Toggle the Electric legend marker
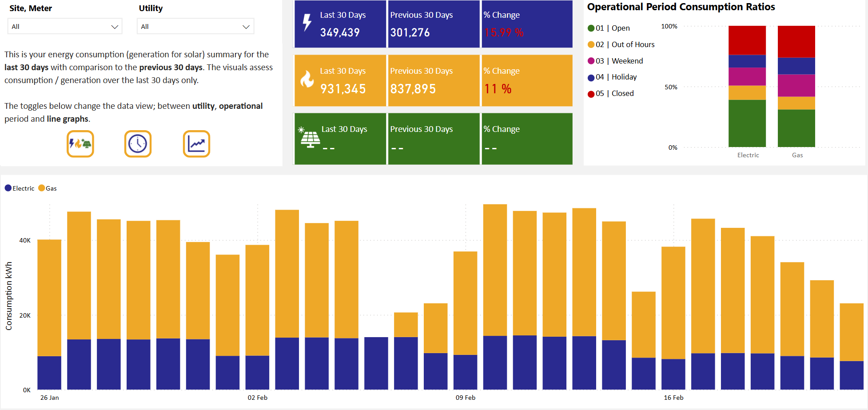The height and width of the screenshot is (410, 868). (x=8, y=188)
